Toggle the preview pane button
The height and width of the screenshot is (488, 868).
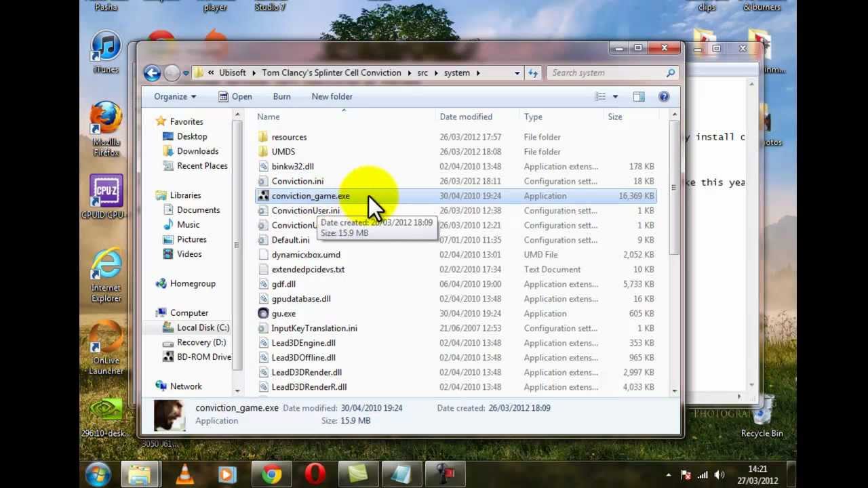click(639, 96)
